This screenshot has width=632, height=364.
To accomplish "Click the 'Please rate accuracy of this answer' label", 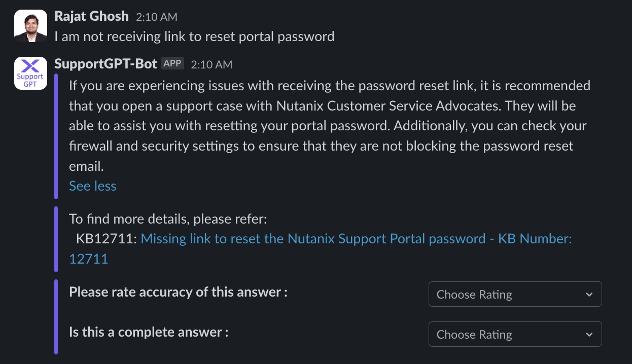I will tap(178, 293).
